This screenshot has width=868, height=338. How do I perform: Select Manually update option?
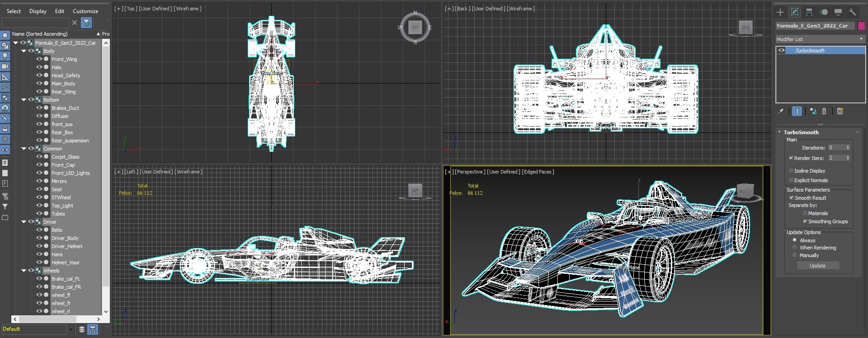[795, 255]
